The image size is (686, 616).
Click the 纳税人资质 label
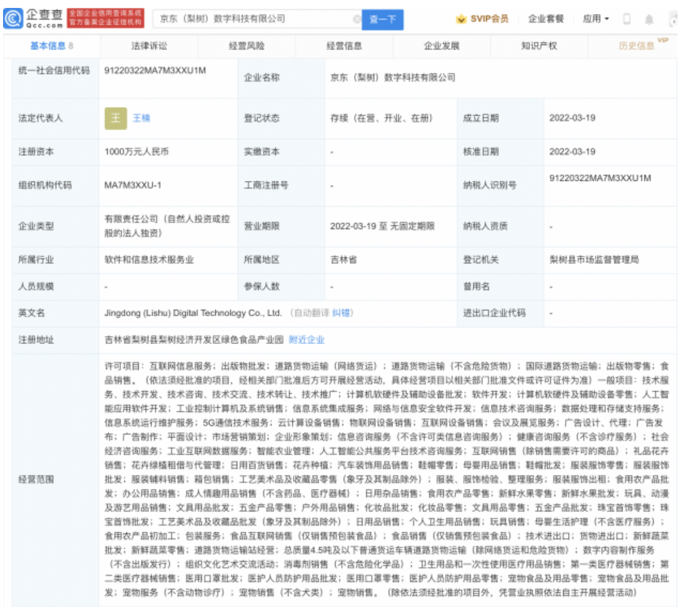click(485, 227)
